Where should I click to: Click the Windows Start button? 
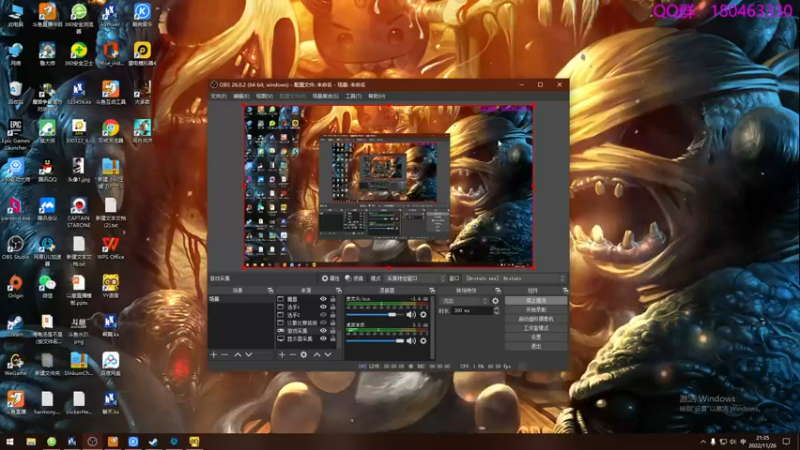(10, 441)
